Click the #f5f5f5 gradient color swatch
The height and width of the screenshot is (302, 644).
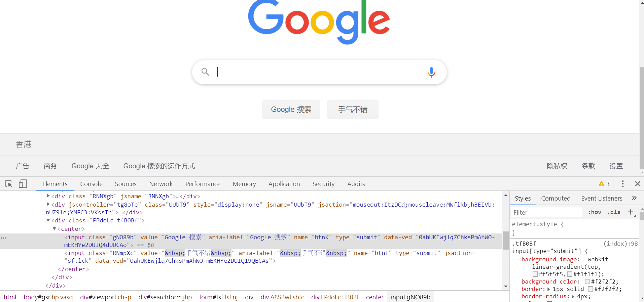[535, 274]
